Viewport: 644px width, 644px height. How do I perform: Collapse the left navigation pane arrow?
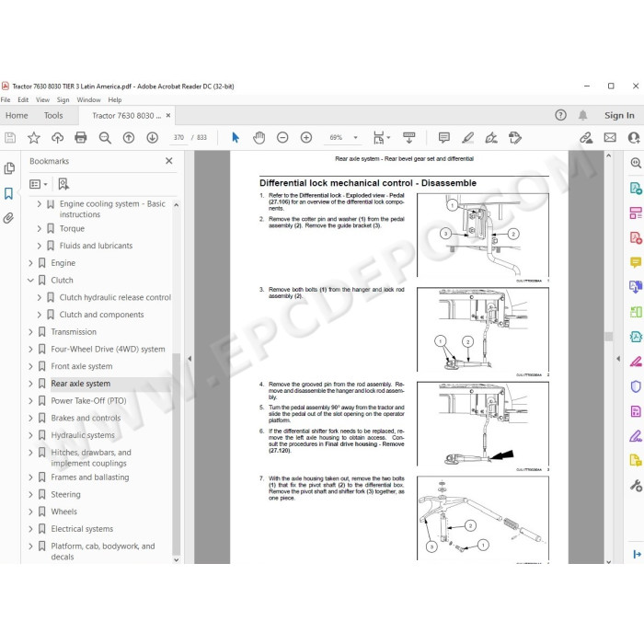(x=190, y=359)
